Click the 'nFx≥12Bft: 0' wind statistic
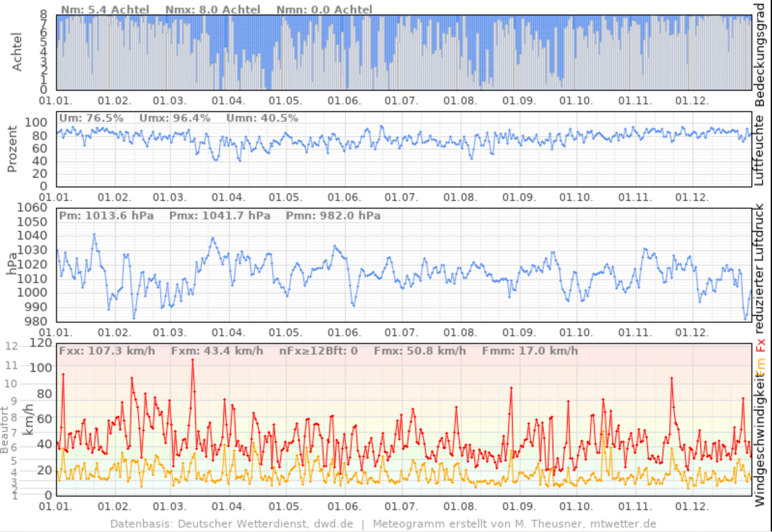The height and width of the screenshot is (532, 772). click(318, 351)
